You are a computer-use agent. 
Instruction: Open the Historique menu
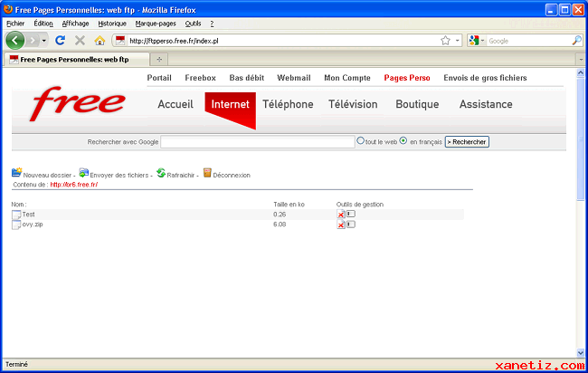(112, 24)
